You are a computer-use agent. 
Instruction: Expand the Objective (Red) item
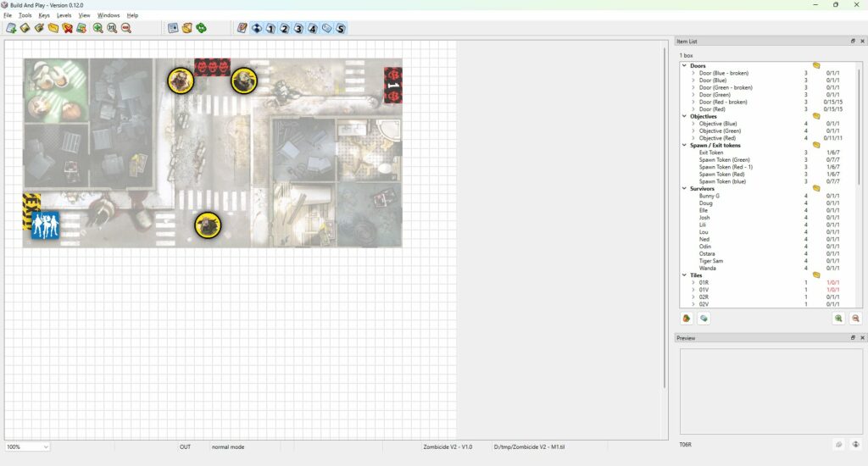[x=693, y=138]
